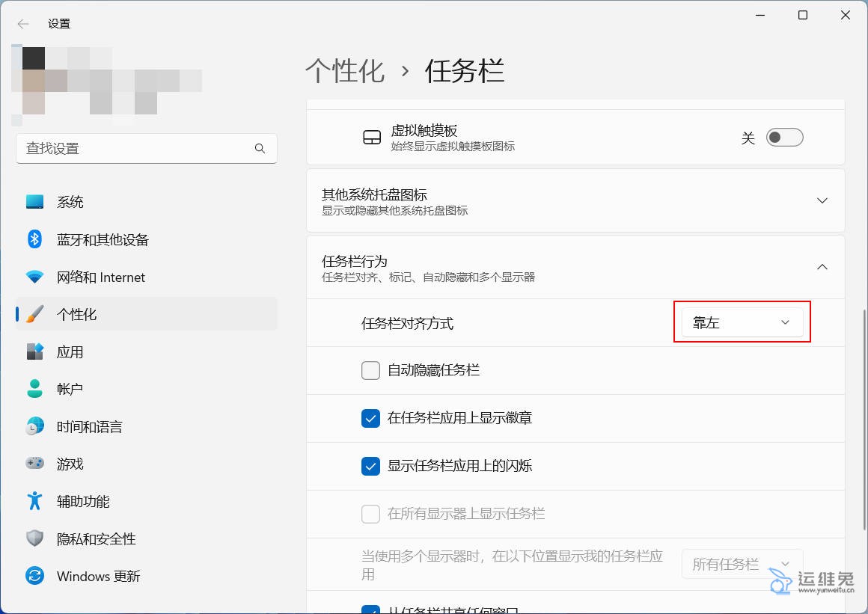Collapse the 任务栏行为 section
The height and width of the screenshot is (614, 868).
[x=822, y=267]
